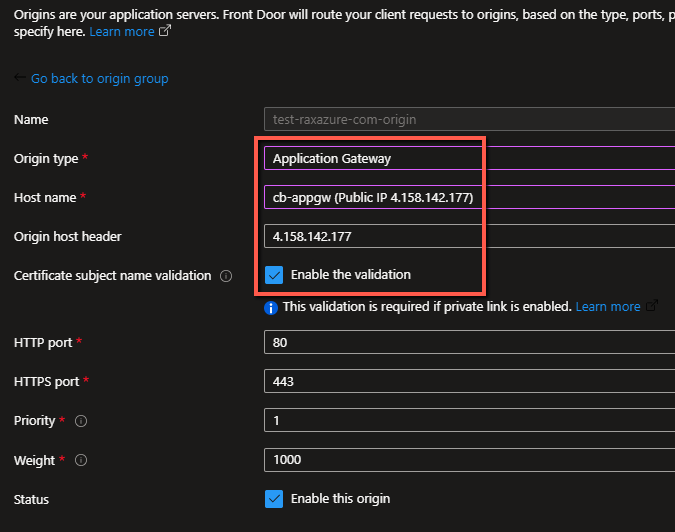Open the Origin type dropdown showing Application Gateway

coord(469,158)
